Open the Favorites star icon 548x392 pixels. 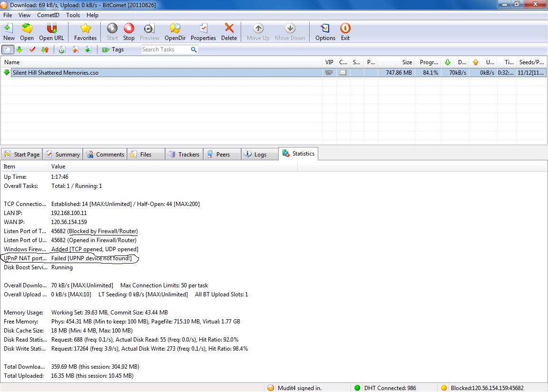pos(85,32)
